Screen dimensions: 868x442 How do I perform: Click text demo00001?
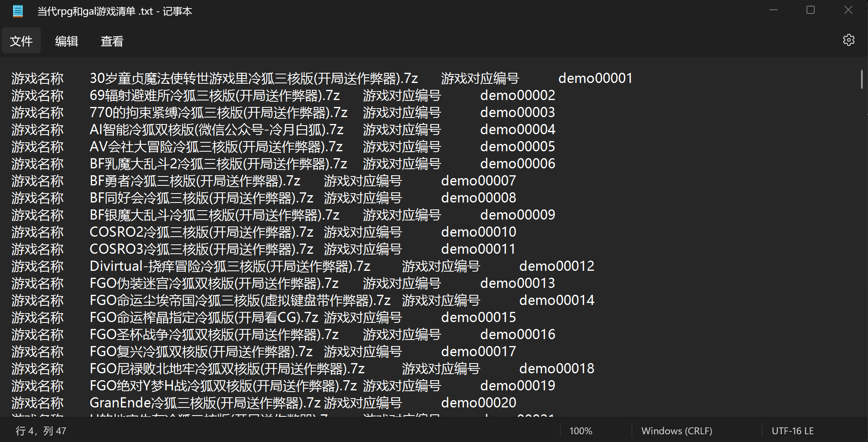(x=595, y=78)
